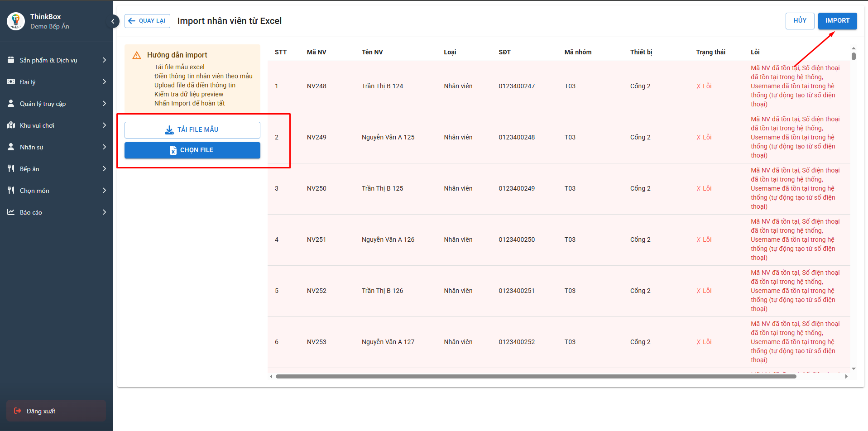Open the Chọn món menu item

pos(34,191)
